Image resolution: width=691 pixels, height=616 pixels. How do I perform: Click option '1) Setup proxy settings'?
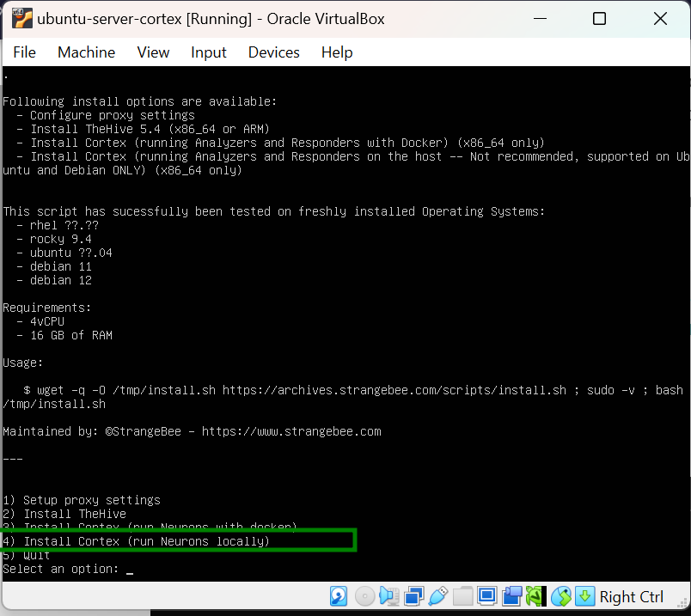tap(82, 500)
